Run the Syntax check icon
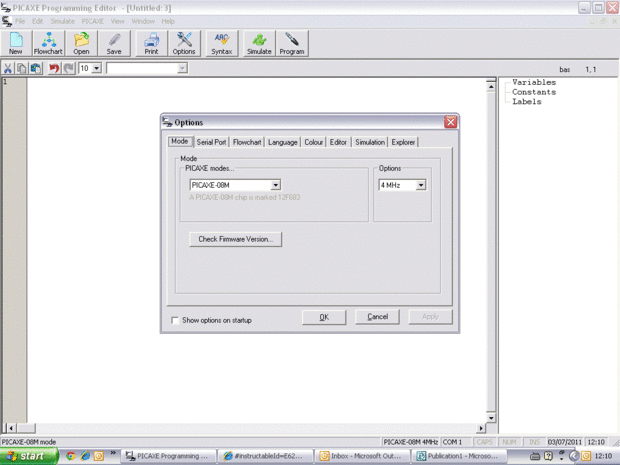 coord(221,43)
